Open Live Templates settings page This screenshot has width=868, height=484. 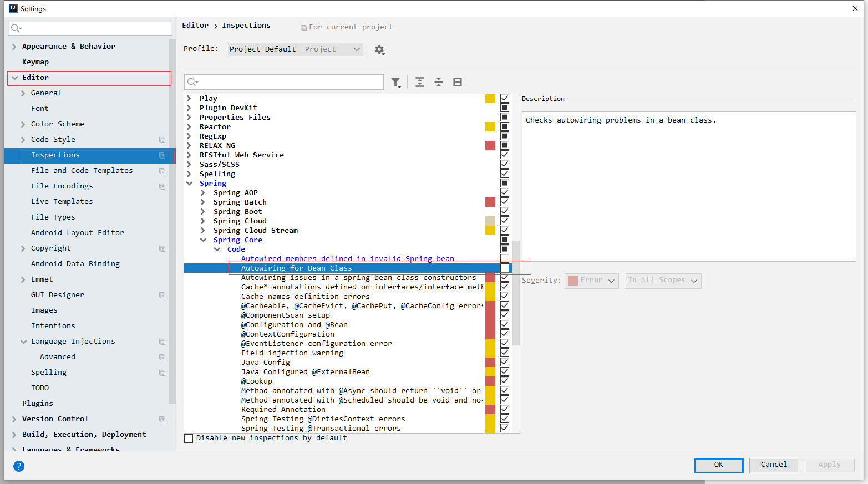(x=62, y=202)
